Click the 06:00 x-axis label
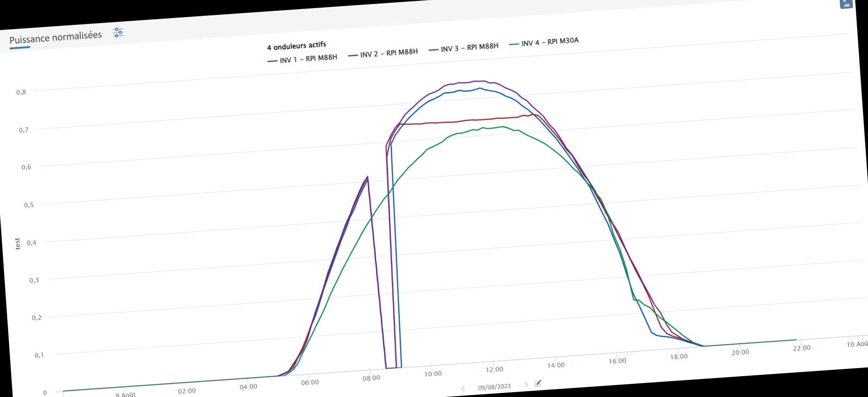This screenshot has width=868, height=397. [310, 383]
